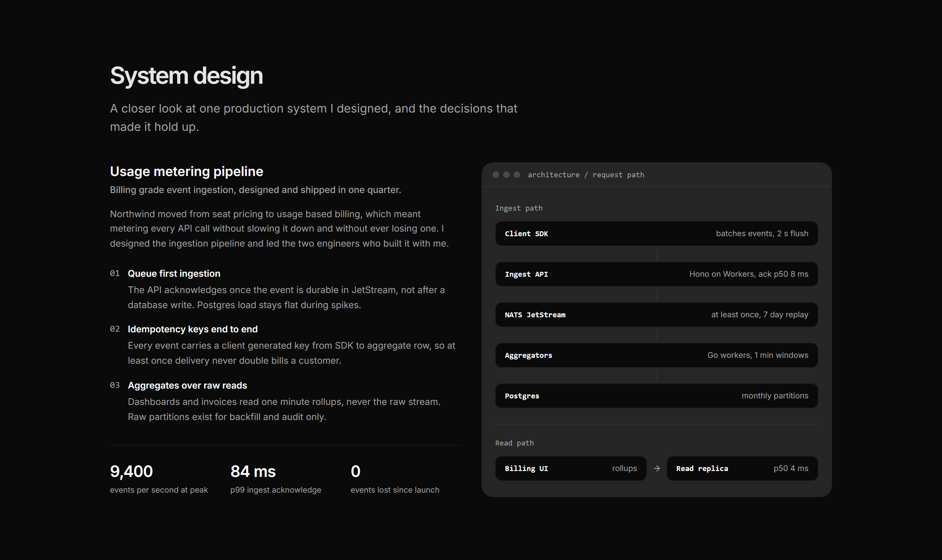Click 'Billing grade event ingestion' subtitle
This screenshot has height=560, width=942.
tap(255, 190)
